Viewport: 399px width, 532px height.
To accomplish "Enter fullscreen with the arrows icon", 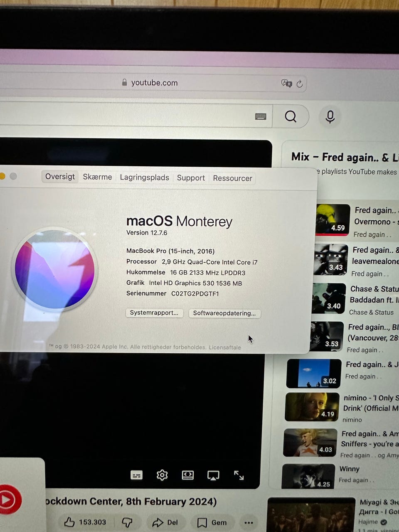I will (x=239, y=475).
